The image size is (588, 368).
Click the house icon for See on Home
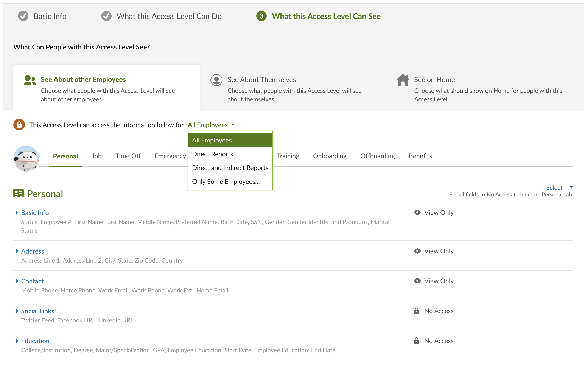(403, 80)
